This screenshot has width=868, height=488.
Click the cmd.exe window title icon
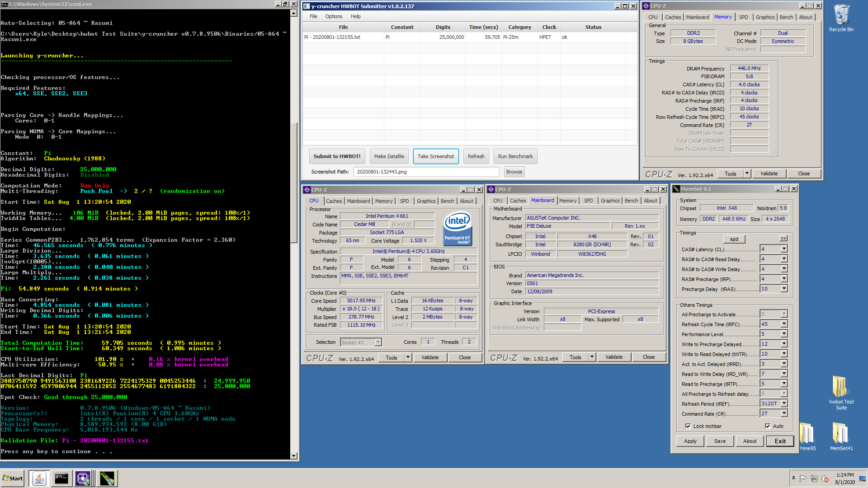[4, 4]
